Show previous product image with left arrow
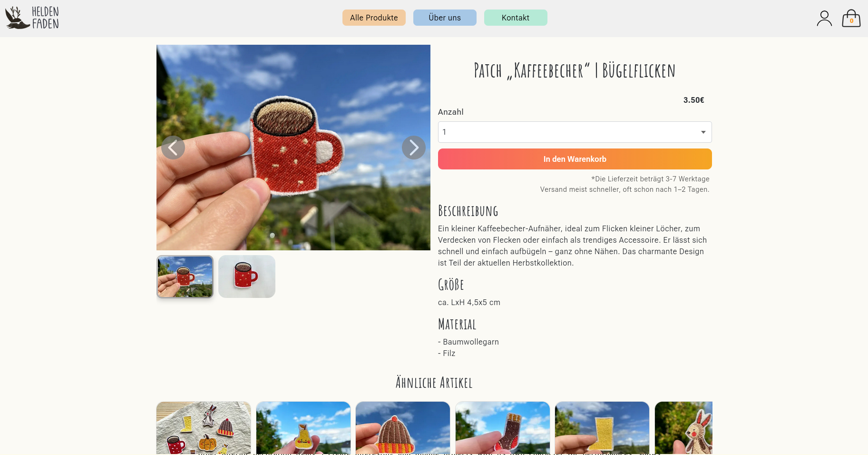Screen dimensions: 868x455 click(173, 148)
